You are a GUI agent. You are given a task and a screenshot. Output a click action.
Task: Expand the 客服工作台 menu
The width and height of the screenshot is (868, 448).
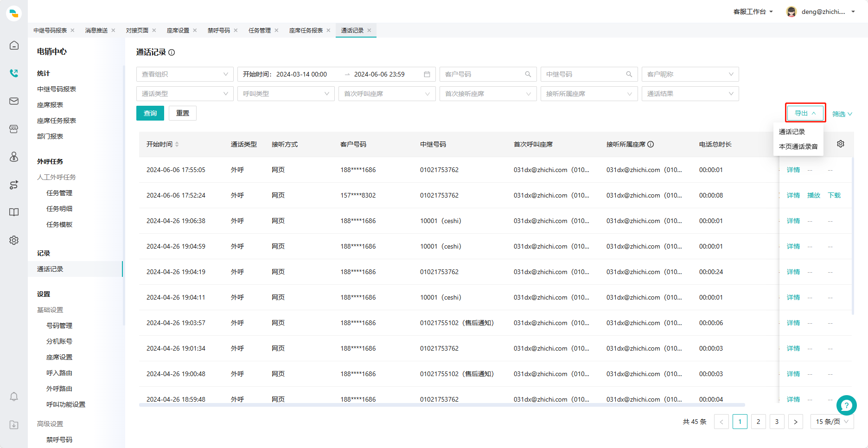(753, 12)
